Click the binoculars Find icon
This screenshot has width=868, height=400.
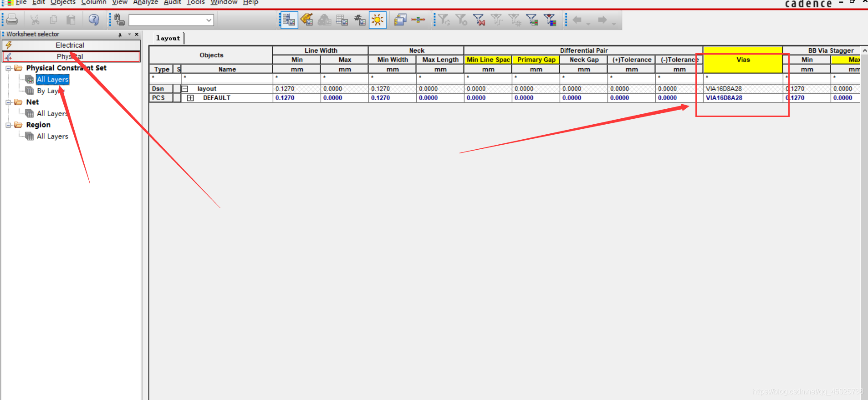(x=119, y=20)
